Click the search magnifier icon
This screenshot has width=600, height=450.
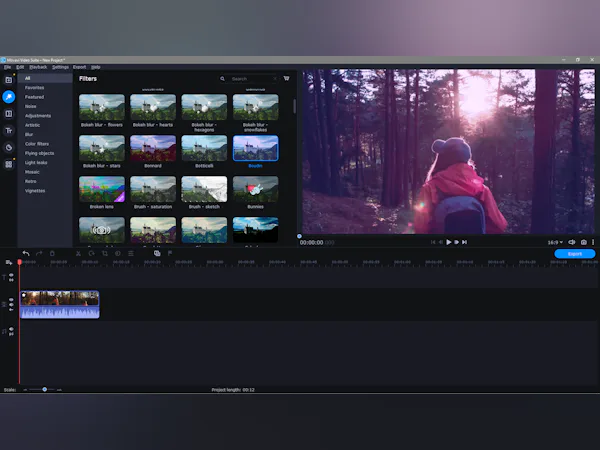[x=222, y=79]
